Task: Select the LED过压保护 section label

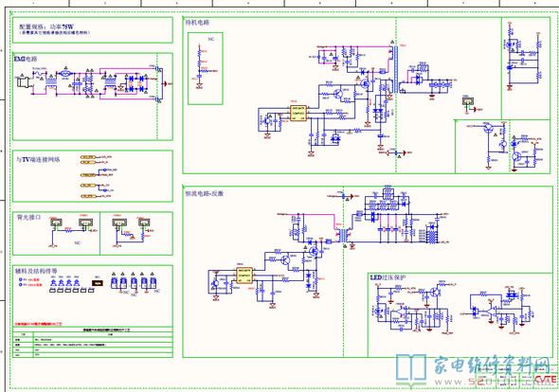Action: point(388,277)
